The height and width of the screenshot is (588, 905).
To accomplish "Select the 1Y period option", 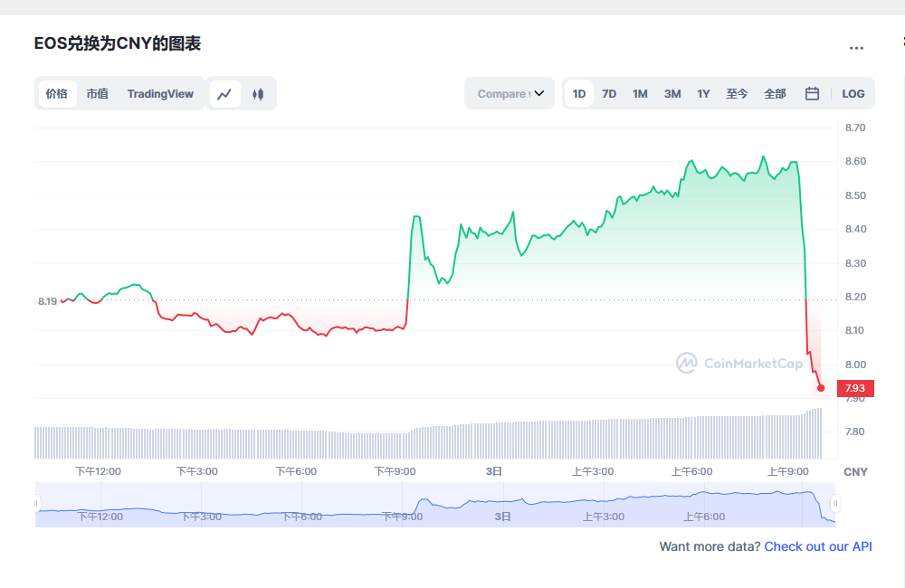I will click(703, 93).
